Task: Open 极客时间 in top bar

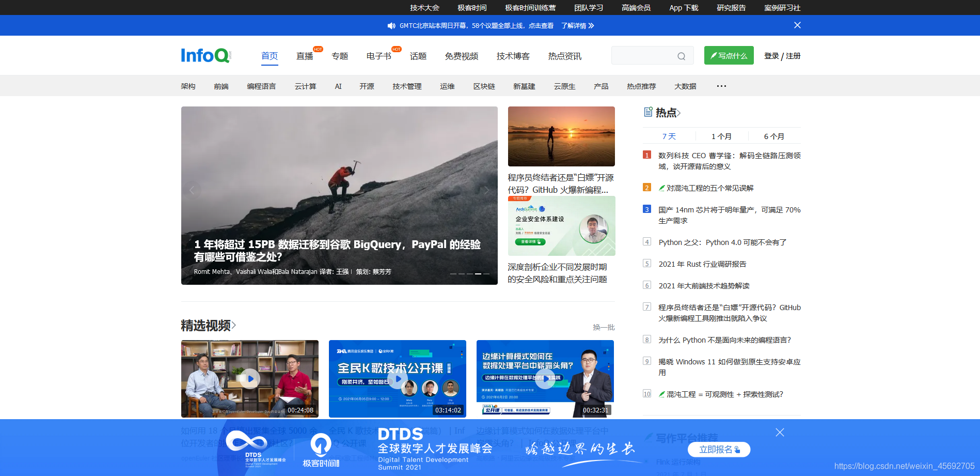Action: click(x=472, y=8)
